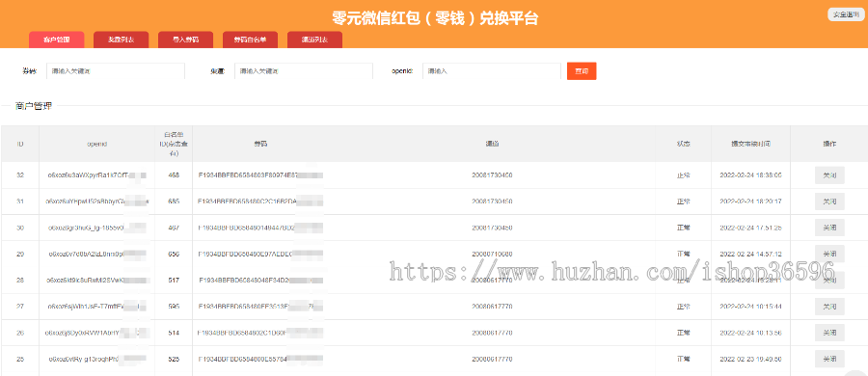View whitelist ID 517

click(174, 281)
